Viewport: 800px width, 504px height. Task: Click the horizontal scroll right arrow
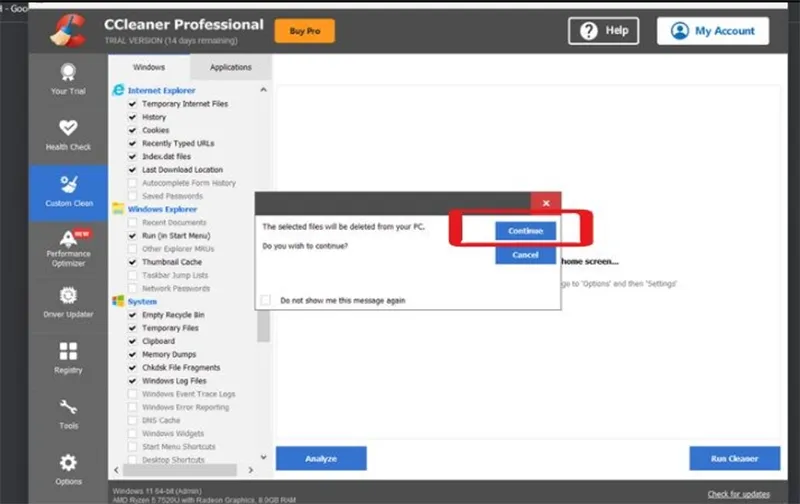coord(251,470)
